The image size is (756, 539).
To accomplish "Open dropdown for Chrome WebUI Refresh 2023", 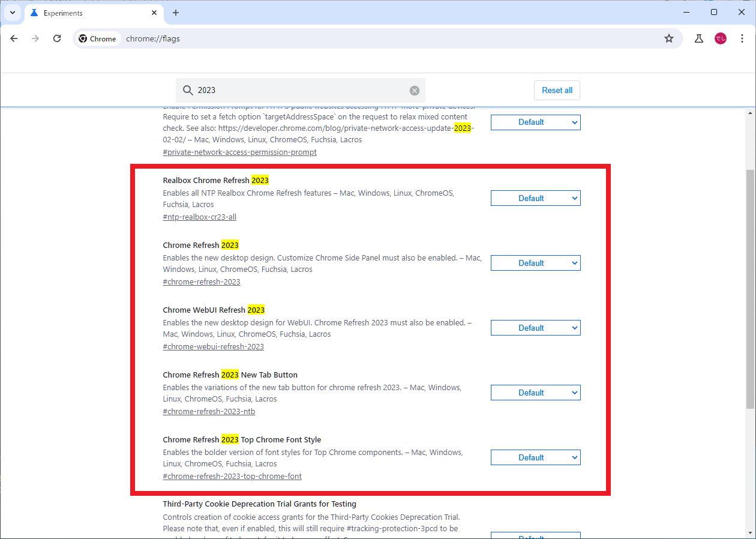I will [536, 328].
